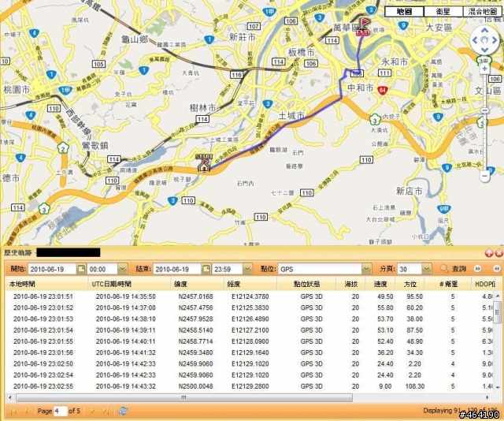Open the end date calendar picker

[206, 268]
